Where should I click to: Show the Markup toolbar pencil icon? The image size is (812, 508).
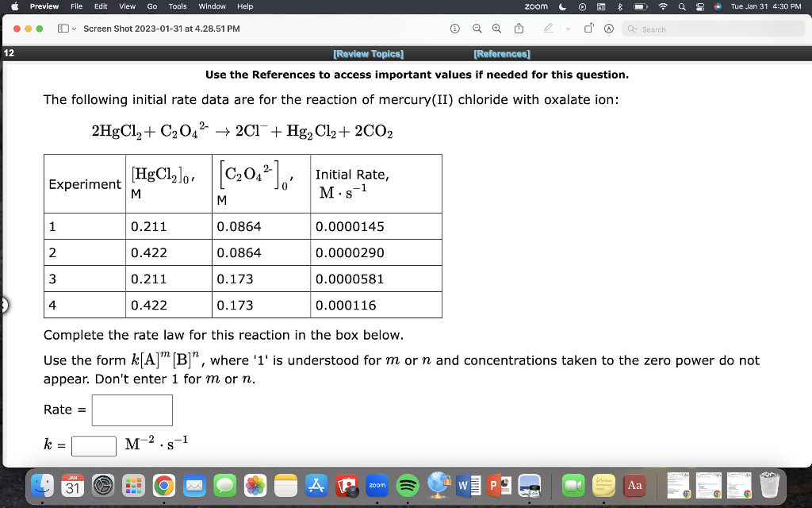point(548,28)
